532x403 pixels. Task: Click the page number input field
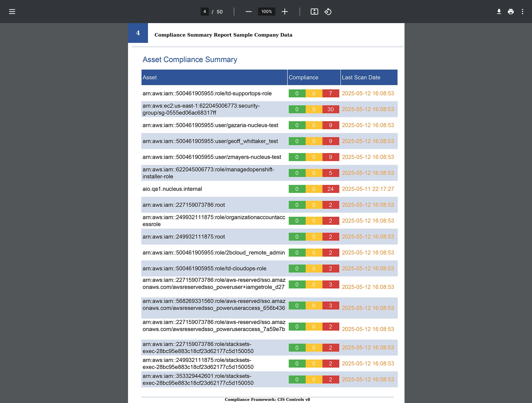coord(204,12)
